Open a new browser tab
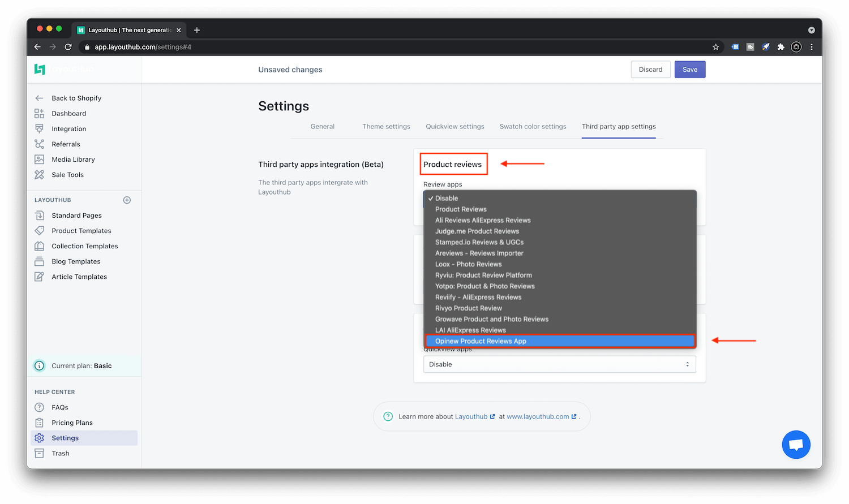 click(197, 30)
